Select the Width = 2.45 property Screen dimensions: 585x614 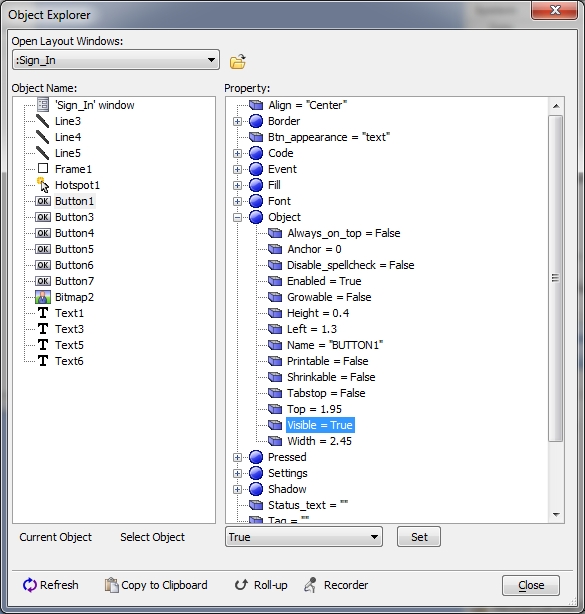pyautogui.click(x=319, y=441)
